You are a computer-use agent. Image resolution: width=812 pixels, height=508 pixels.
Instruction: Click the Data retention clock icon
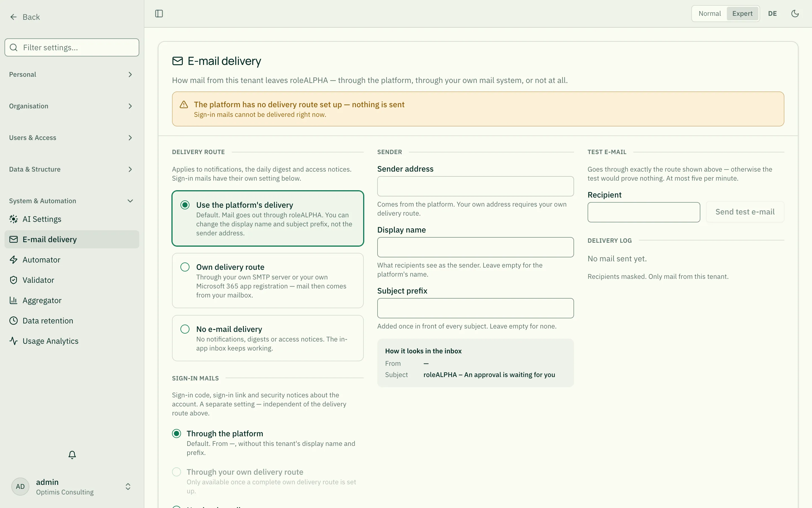tap(14, 321)
